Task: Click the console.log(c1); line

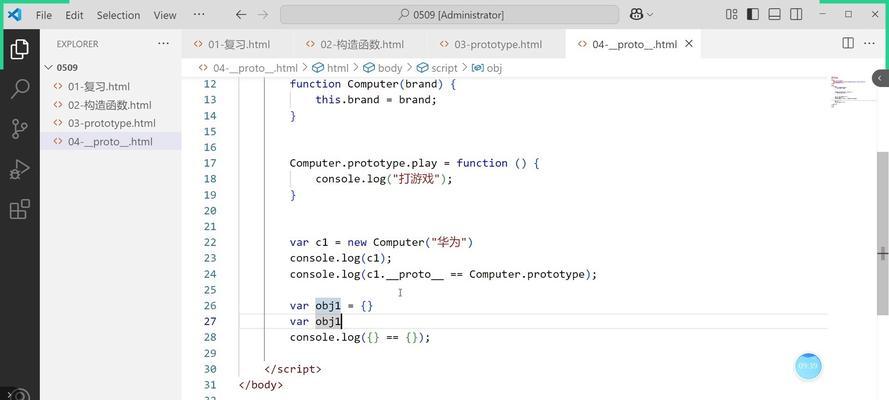Action: tap(341, 258)
